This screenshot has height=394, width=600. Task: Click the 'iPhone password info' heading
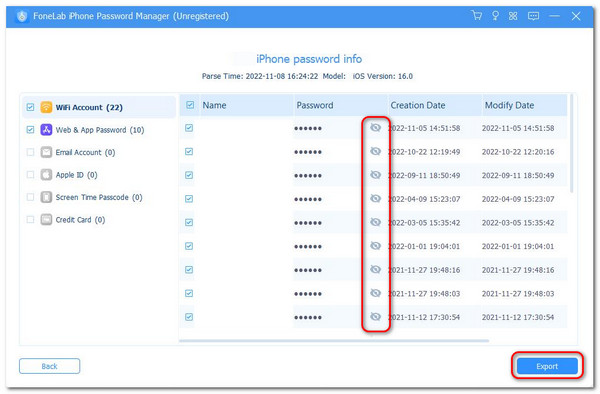click(x=309, y=59)
